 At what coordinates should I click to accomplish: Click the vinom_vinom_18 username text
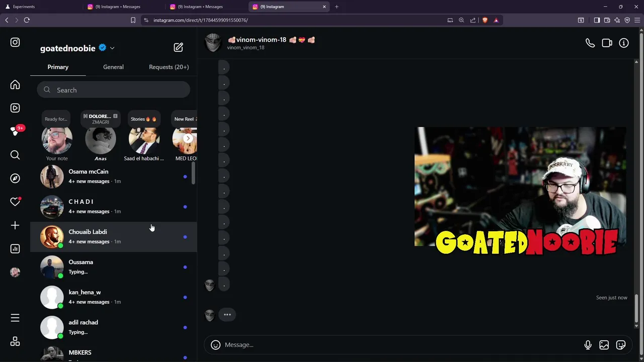[x=246, y=48]
